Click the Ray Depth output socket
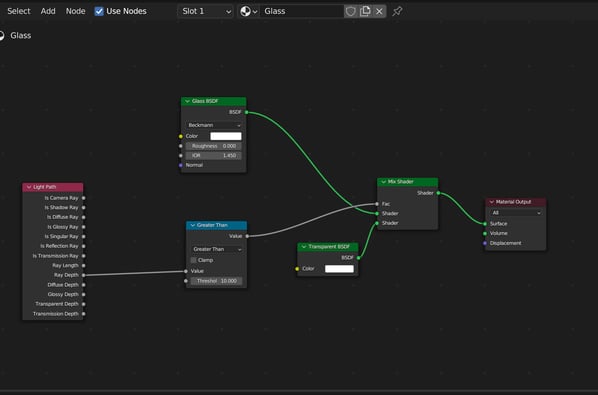This screenshot has height=395, width=598. 84,275
